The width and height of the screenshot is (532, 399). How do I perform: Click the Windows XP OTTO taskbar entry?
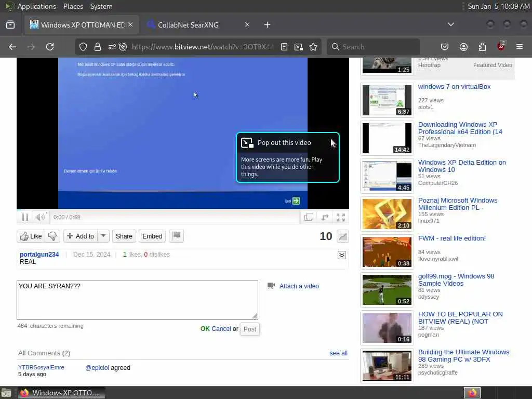pyautogui.click(x=61, y=393)
